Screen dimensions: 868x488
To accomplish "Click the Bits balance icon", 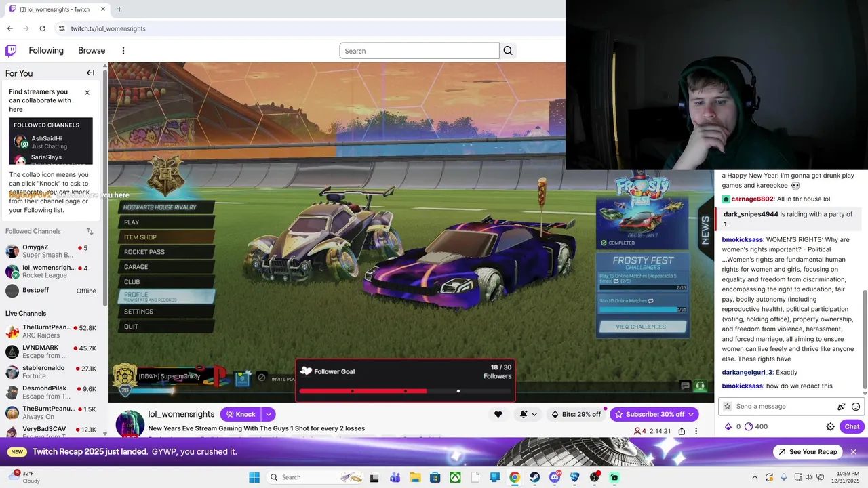I will coord(728,426).
